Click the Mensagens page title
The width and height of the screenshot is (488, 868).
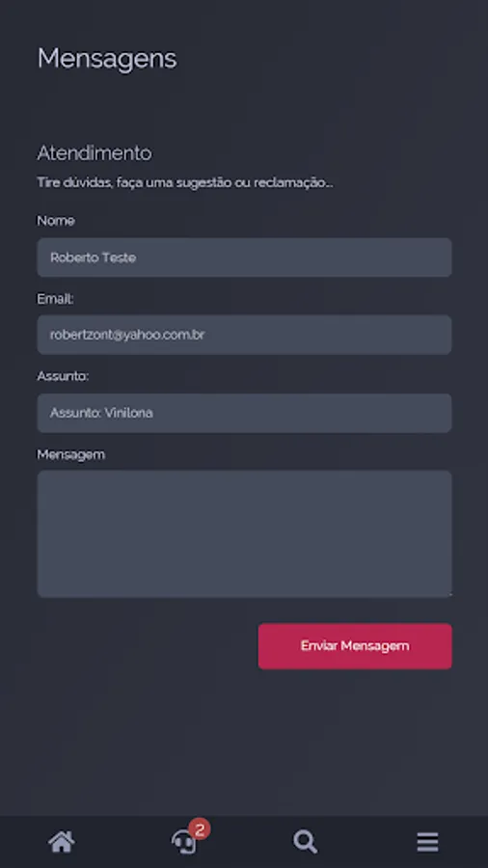click(107, 59)
